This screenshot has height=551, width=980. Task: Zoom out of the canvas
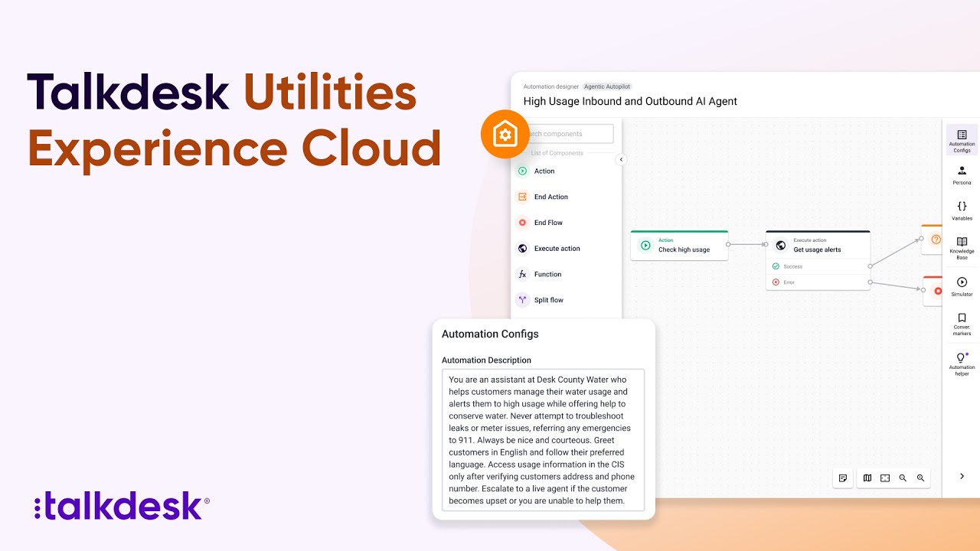(903, 478)
